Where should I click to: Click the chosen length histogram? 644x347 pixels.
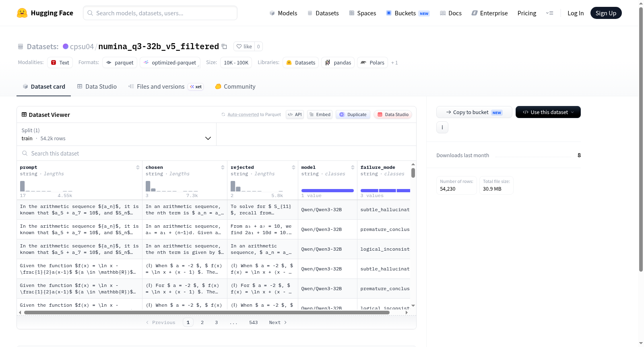(x=172, y=186)
